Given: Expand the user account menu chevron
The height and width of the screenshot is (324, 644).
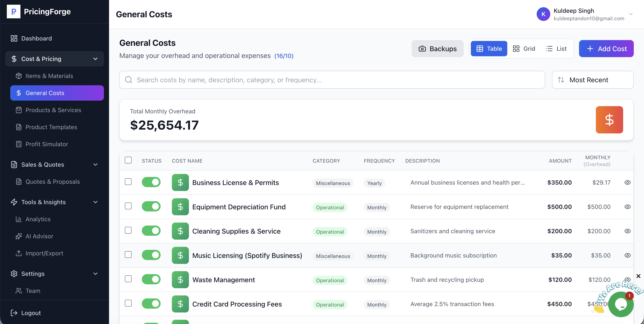Looking at the screenshot, I should [631, 14].
